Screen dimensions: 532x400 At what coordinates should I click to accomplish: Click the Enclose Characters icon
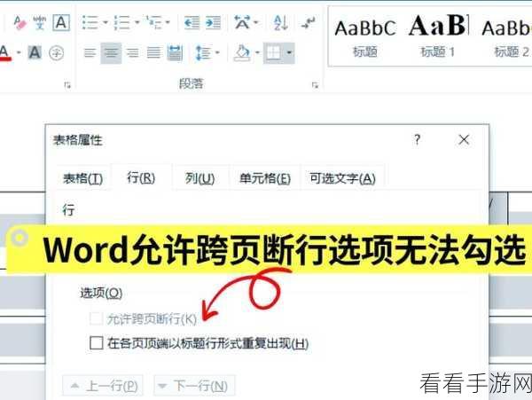coord(56,52)
